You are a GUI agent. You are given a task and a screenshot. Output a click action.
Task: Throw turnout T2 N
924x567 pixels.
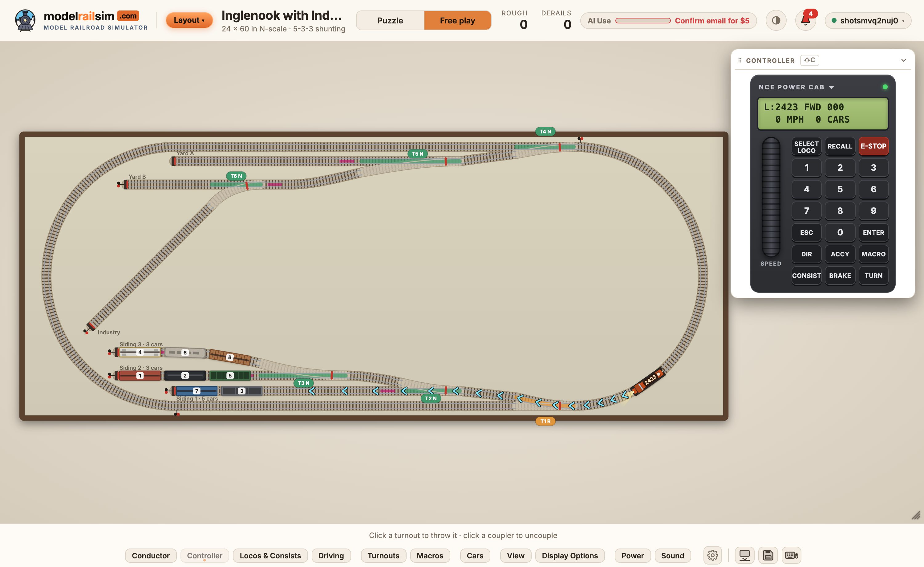click(431, 398)
